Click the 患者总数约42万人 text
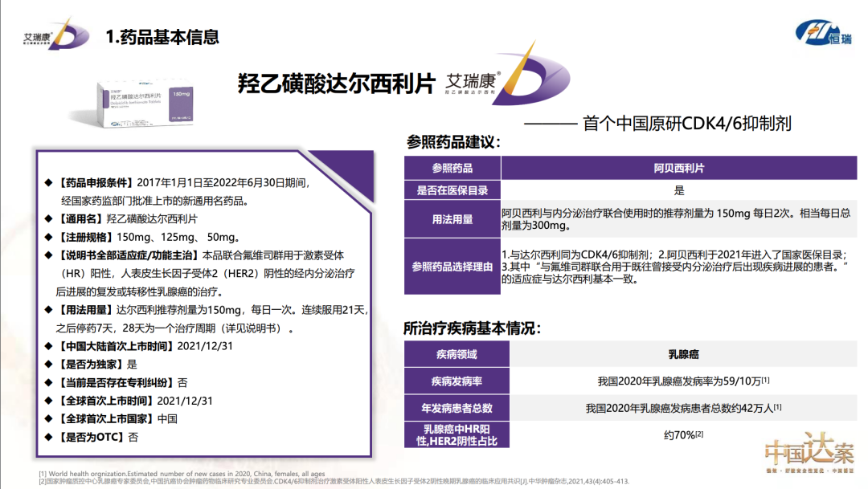The height and width of the screenshot is (489, 868). 684,408
